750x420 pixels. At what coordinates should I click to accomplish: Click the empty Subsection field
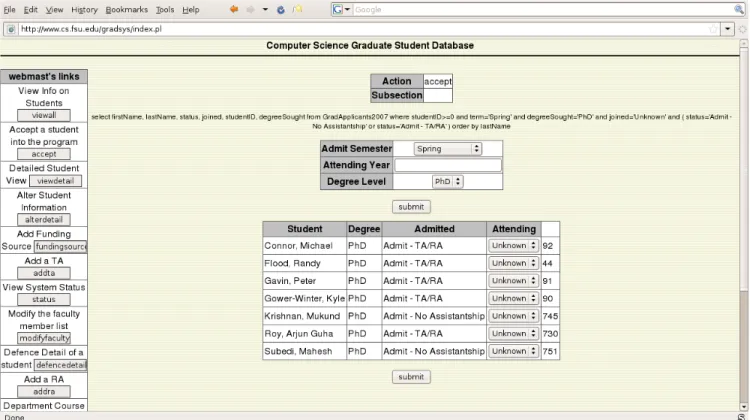point(438,95)
